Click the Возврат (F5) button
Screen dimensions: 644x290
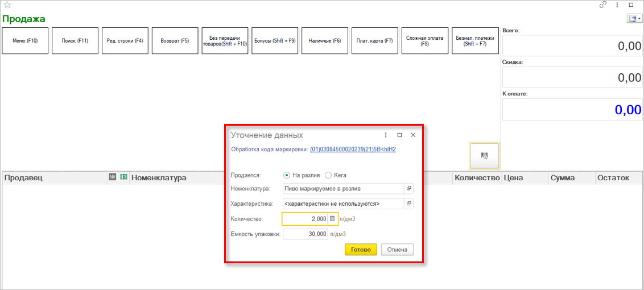tap(175, 41)
